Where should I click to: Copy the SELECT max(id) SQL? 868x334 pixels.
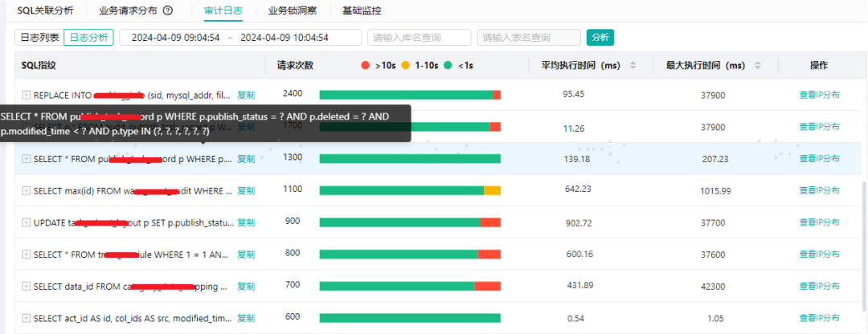coord(246,191)
